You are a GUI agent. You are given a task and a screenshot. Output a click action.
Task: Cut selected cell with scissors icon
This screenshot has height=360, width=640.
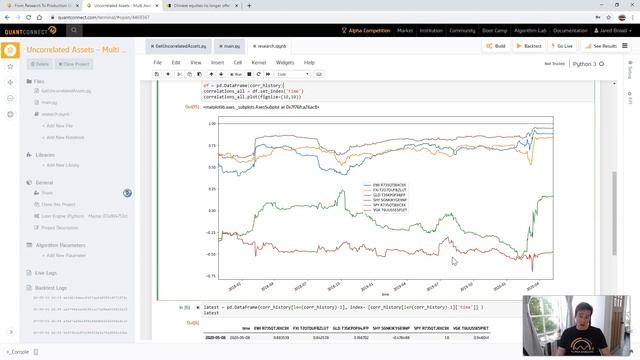pyautogui.click(x=179, y=74)
